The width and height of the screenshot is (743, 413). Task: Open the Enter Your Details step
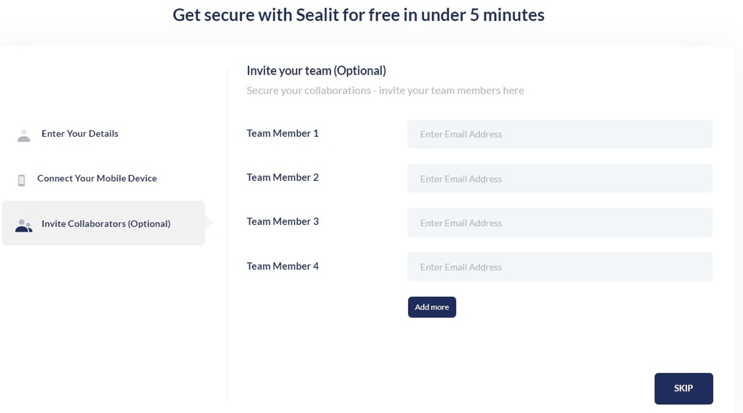click(80, 134)
